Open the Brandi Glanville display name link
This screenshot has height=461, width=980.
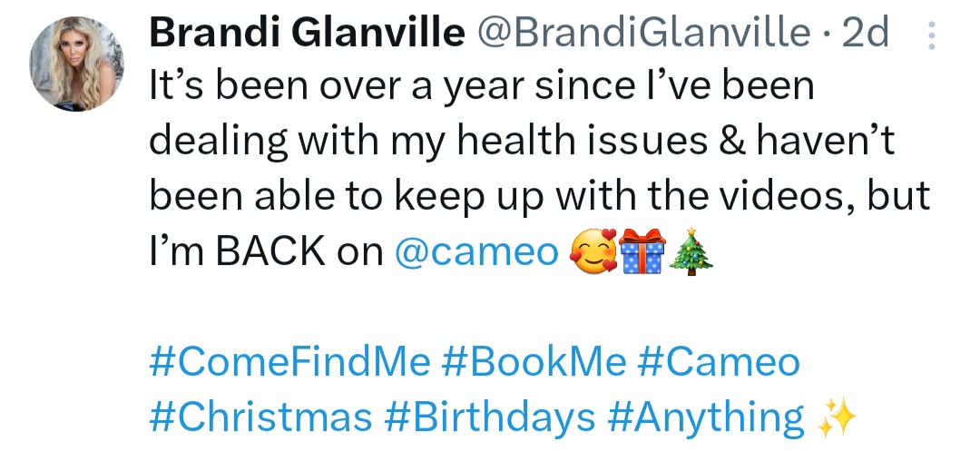click(306, 34)
